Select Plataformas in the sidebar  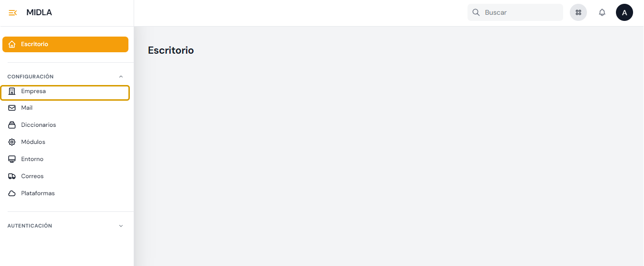point(38,193)
